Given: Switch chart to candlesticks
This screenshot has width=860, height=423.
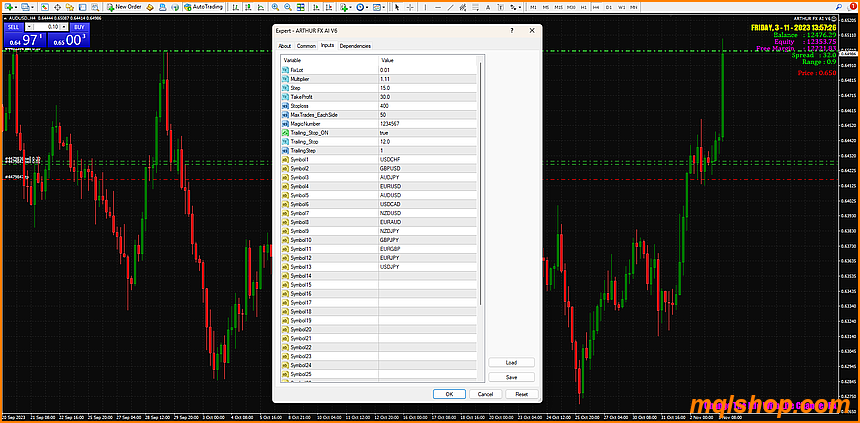Looking at the screenshot, I should 248,7.
